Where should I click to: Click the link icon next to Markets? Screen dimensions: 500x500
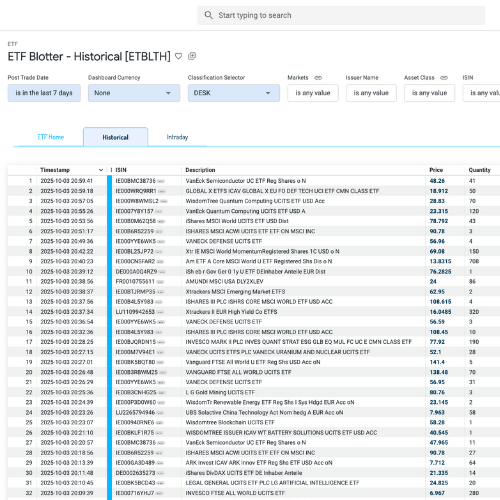click(318, 78)
